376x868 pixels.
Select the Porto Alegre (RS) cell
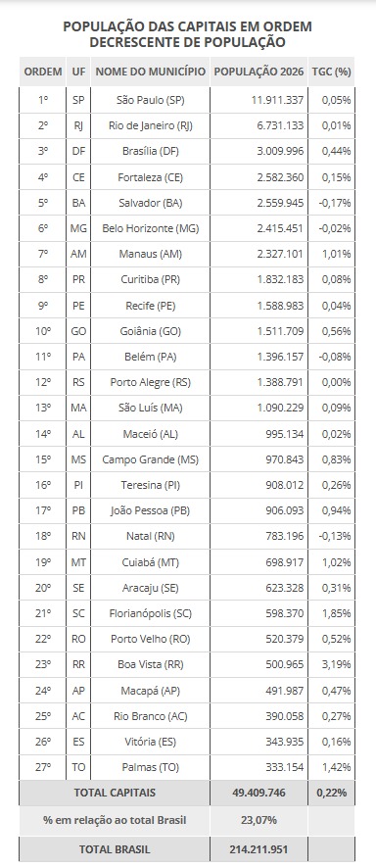tap(151, 382)
